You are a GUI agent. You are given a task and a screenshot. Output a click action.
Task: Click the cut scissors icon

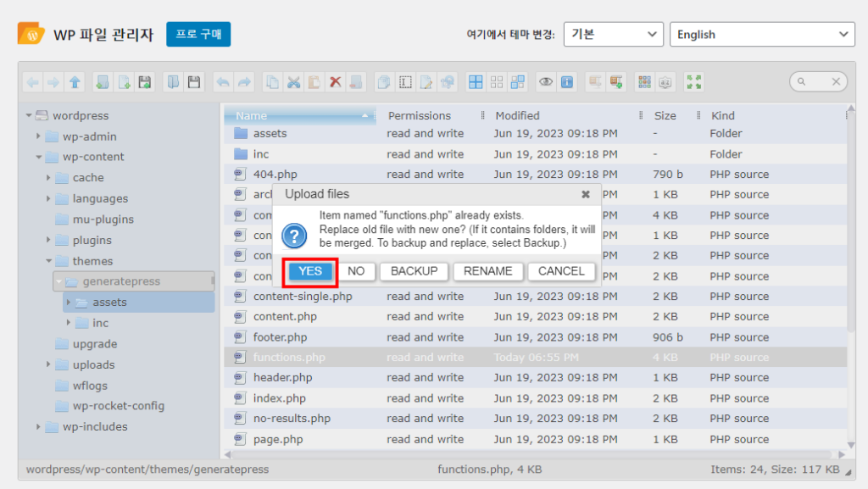coord(293,82)
